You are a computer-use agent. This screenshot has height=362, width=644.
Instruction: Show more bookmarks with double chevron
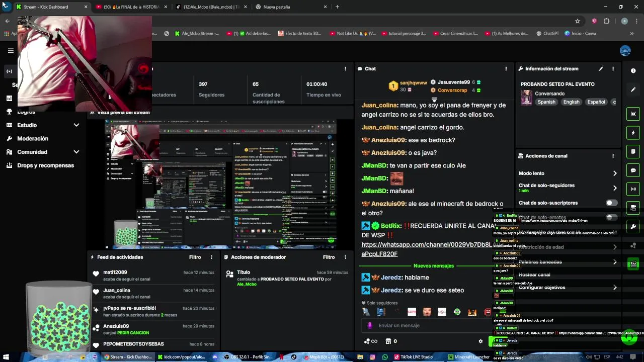pos(632,34)
